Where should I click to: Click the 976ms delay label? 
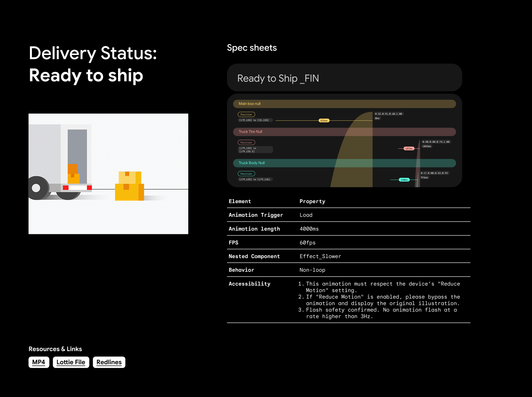click(x=424, y=178)
